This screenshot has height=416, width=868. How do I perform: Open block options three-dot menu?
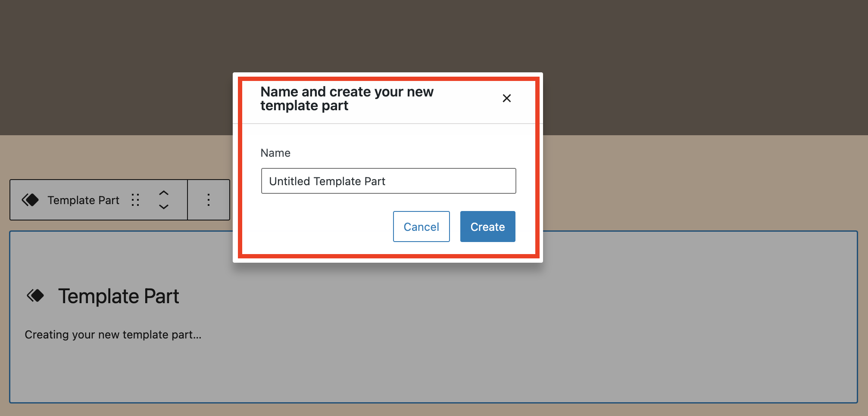tap(209, 200)
